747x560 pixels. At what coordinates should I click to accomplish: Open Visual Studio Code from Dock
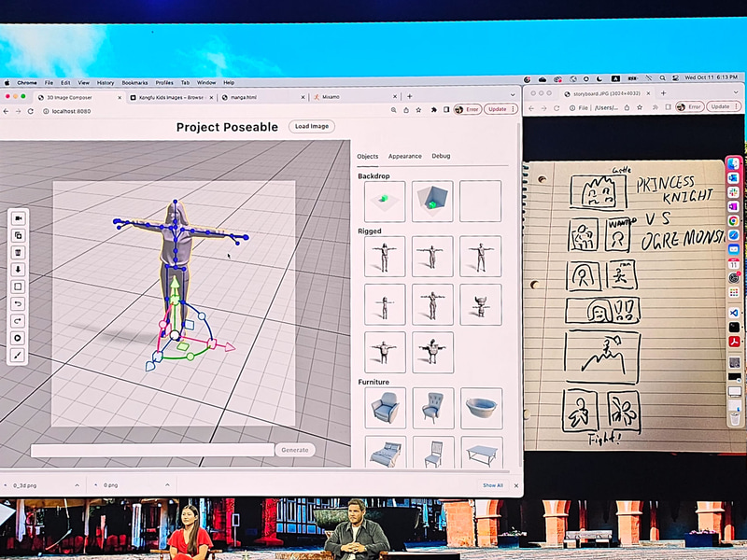click(x=734, y=313)
